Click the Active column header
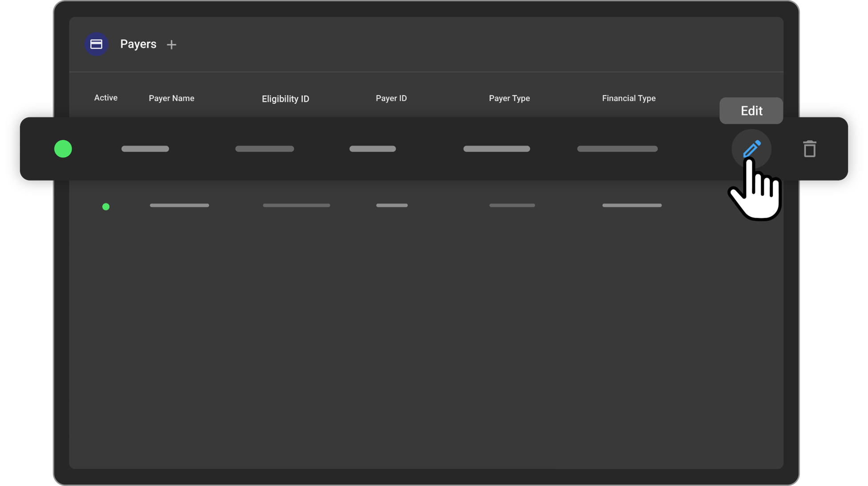The width and height of the screenshot is (868, 486). 105,98
